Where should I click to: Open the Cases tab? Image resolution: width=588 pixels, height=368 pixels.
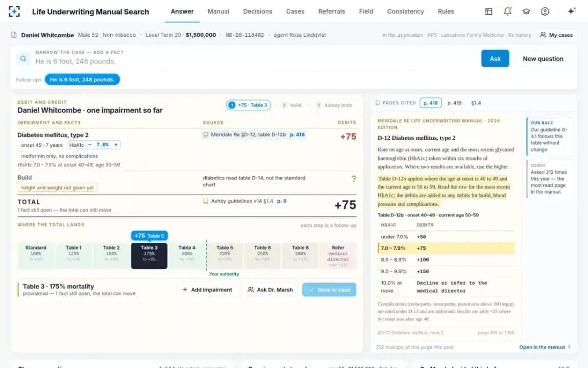[x=295, y=11]
